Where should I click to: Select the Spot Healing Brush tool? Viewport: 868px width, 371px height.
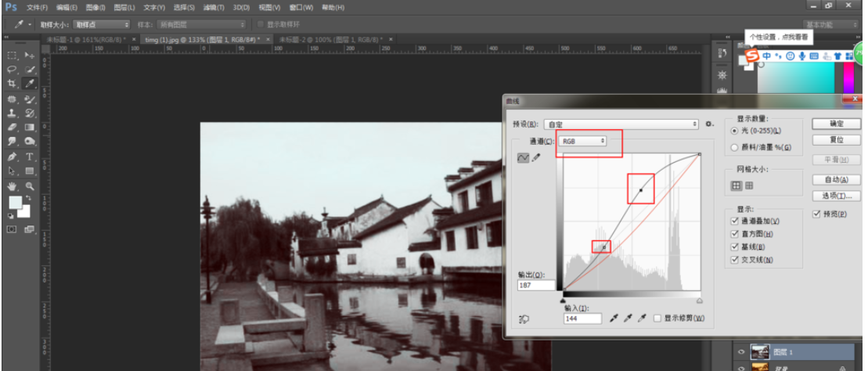coord(13,99)
